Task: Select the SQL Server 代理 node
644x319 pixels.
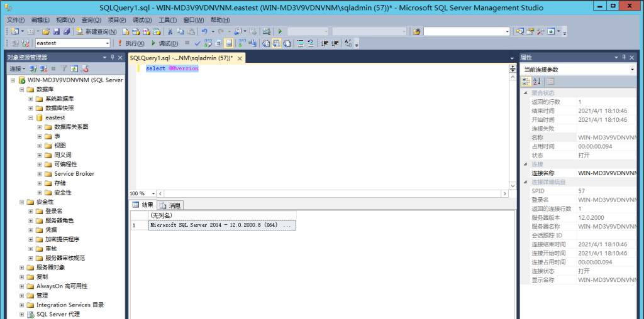Action: [58, 315]
